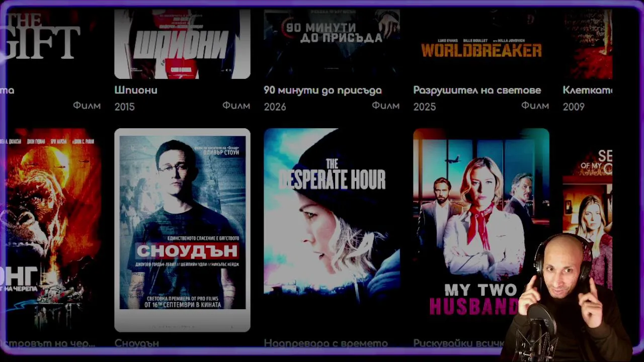Click the title '90 минути до присъда'

[323, 90]
